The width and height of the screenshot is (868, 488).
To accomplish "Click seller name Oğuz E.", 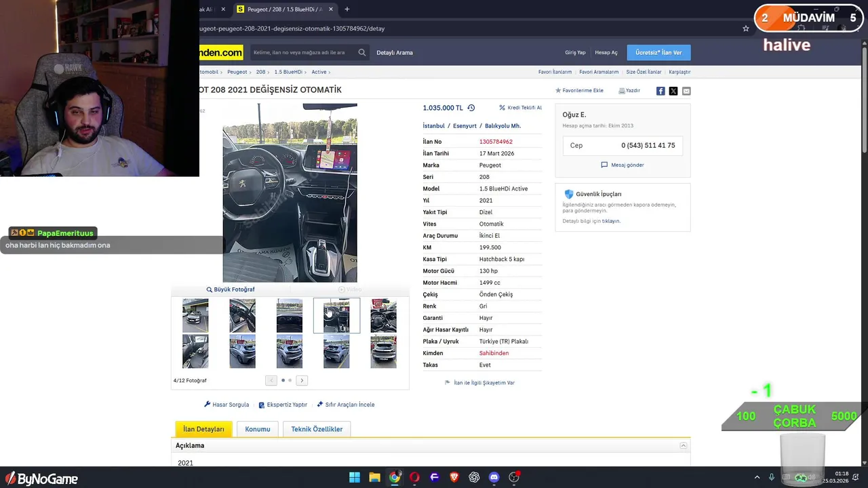I will pyautogui.click(x=574, y=115).
